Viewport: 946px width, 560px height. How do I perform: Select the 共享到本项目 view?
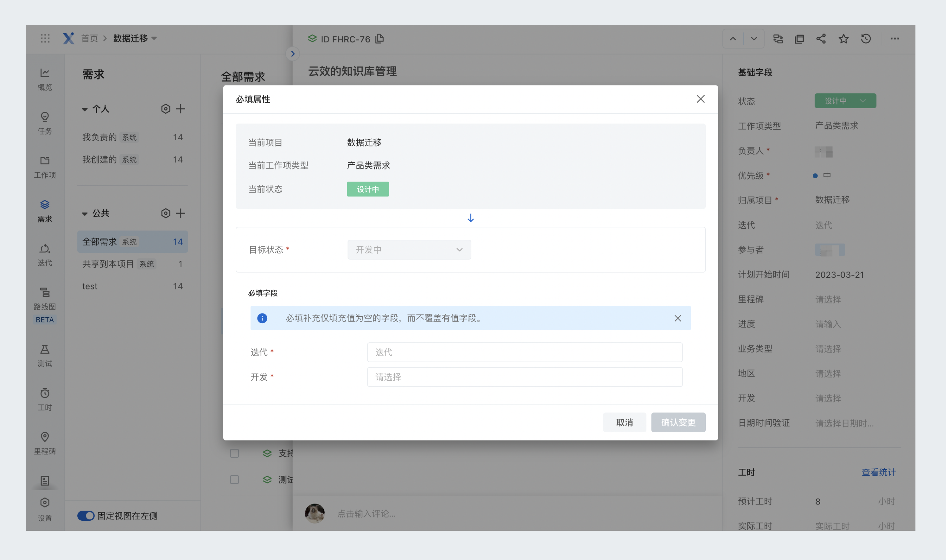133,264
